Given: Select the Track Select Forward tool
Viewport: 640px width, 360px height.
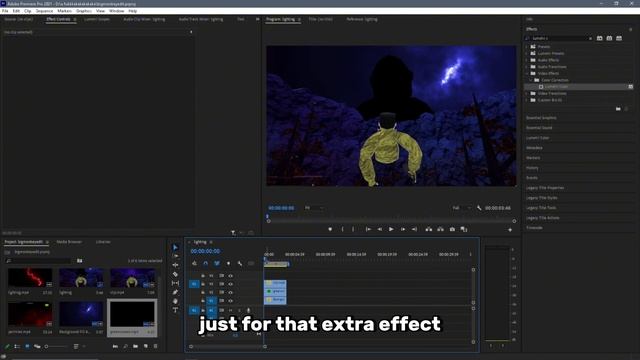Looking at the screenshot, I should pos(176,256).
